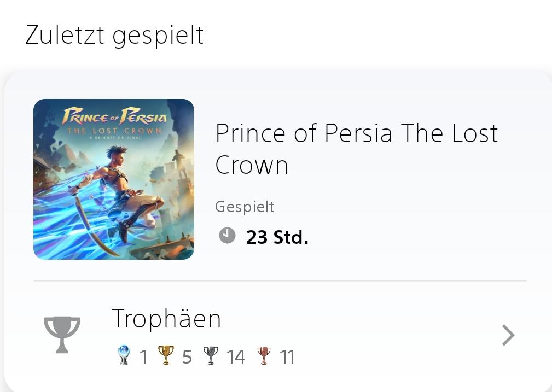Click the Prince of Persia logo on cover

(x=114, y=117)
